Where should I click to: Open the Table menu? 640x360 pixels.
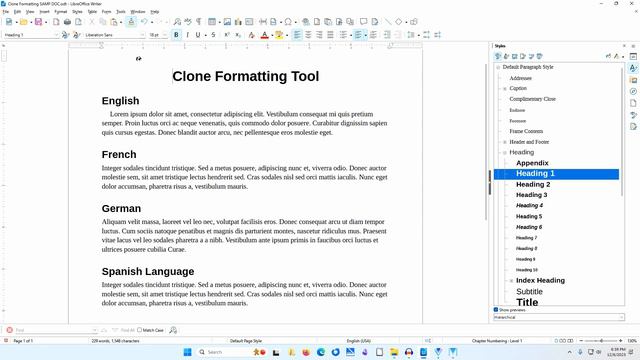tap(92, 12)
